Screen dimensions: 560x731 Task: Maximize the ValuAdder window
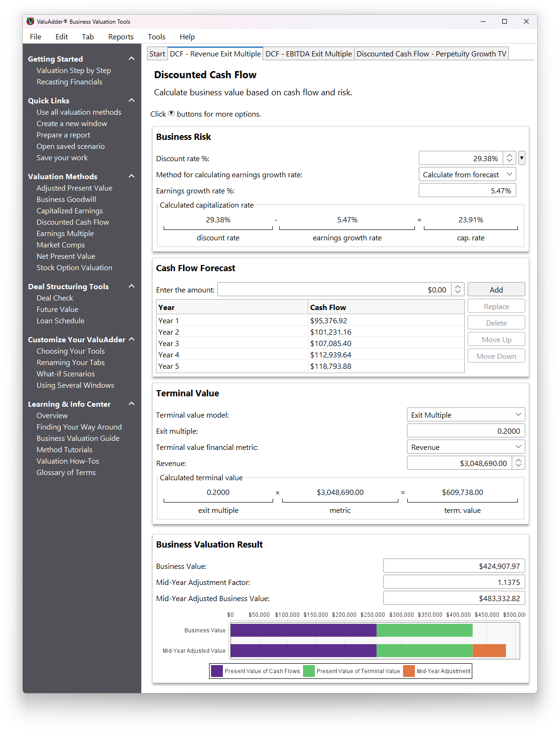click(x=505, y=21)
